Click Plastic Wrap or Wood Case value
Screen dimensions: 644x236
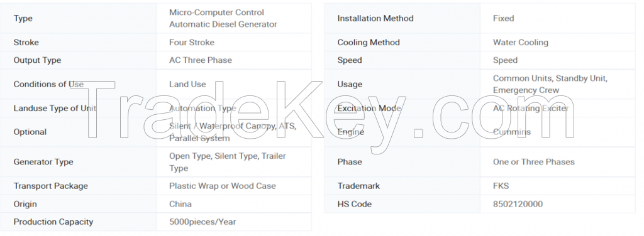[x=222, y=186]
